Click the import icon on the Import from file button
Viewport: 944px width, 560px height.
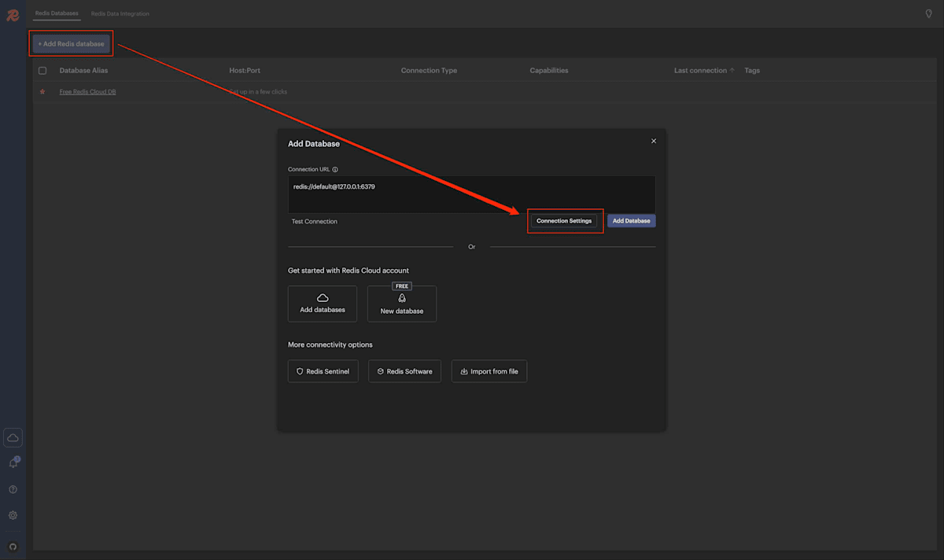click(x=464, y=371)
